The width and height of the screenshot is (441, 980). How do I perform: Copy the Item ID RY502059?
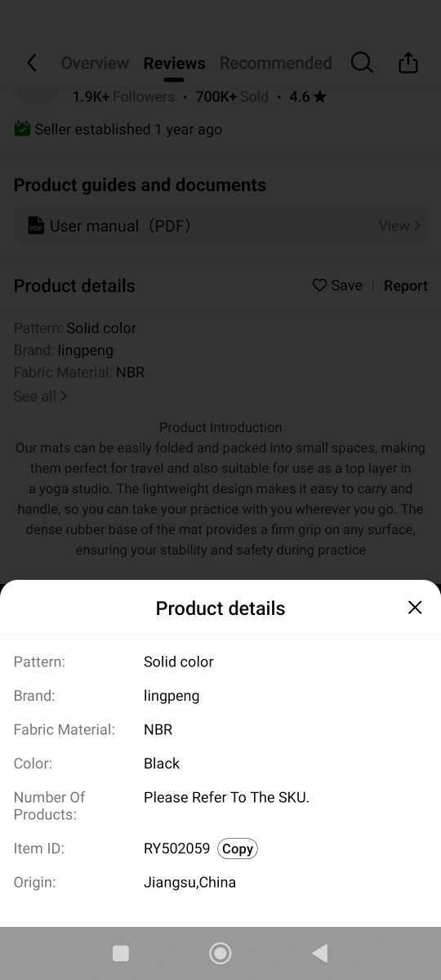238,849
